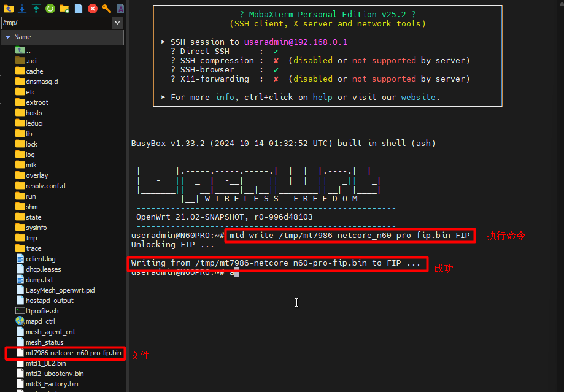564x392 pixels.
Task: Select the '..' parent directory entry
Action: 28,50
